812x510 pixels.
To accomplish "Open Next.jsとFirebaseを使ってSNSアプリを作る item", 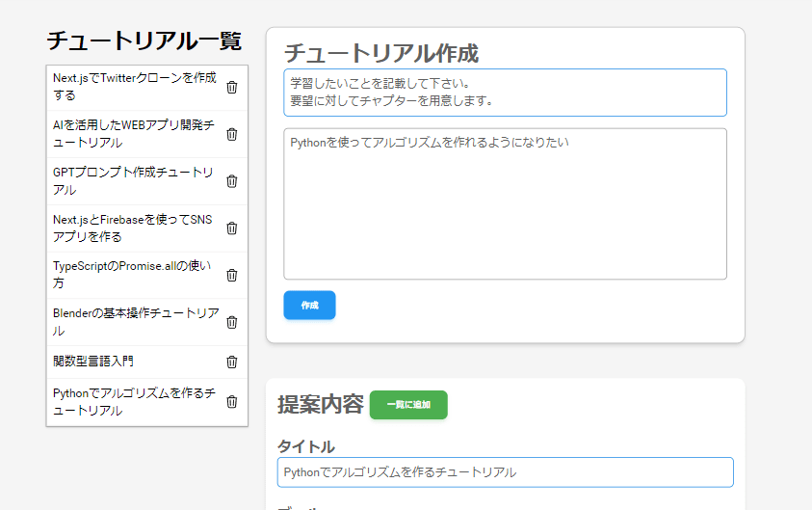I will 133,228.
